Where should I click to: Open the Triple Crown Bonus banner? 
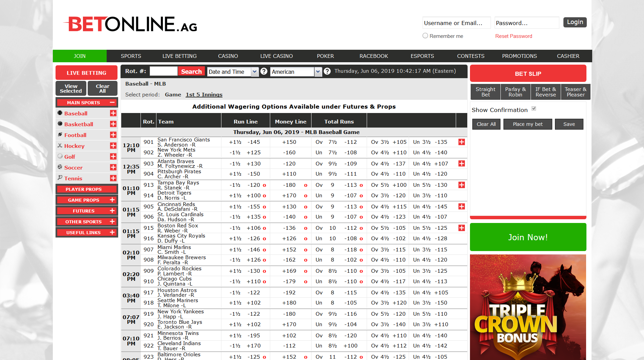pos(528,307)
